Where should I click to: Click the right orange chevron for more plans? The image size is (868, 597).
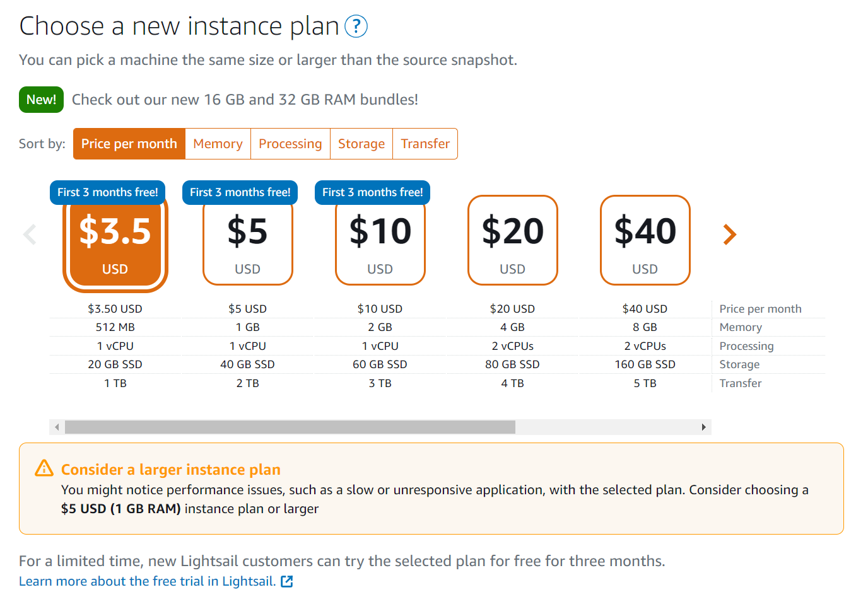tap(729, 235)
